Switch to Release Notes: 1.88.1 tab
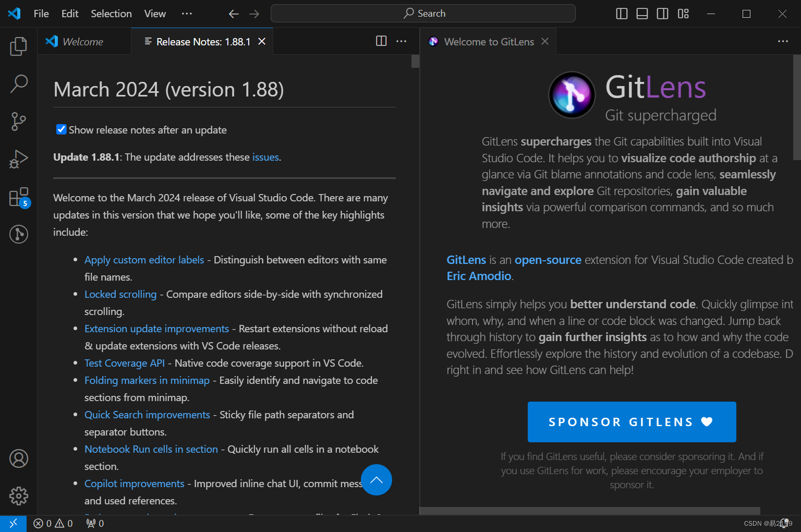Screen dimensions: 801x532 (x=203, y=41)
